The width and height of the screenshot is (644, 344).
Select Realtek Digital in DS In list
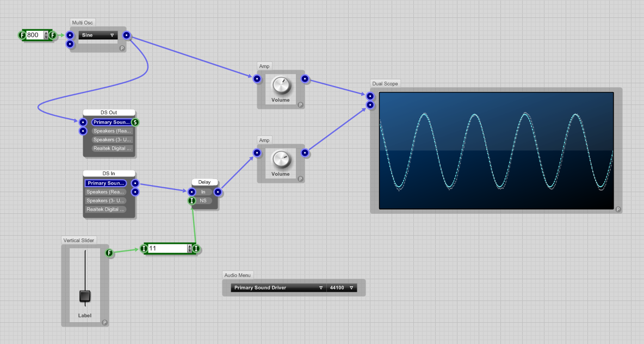[106, 210]
